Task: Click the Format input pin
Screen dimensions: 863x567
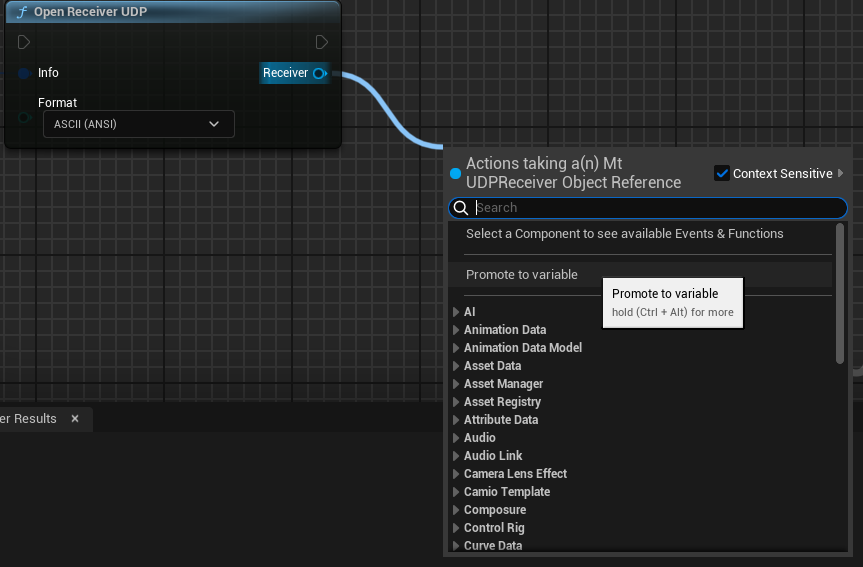Action: pyautogui.click(x=24, y=118)
